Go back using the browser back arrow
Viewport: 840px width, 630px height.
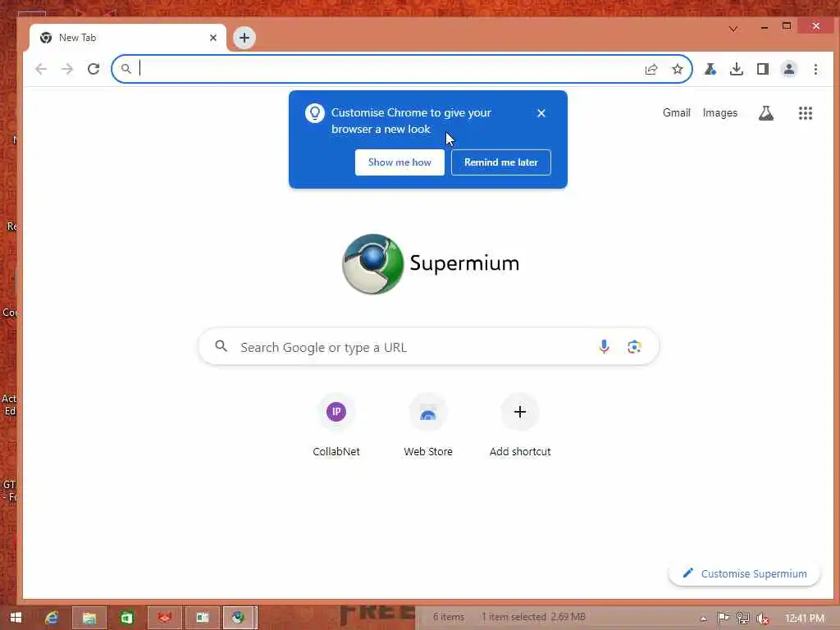coord(41,69)
